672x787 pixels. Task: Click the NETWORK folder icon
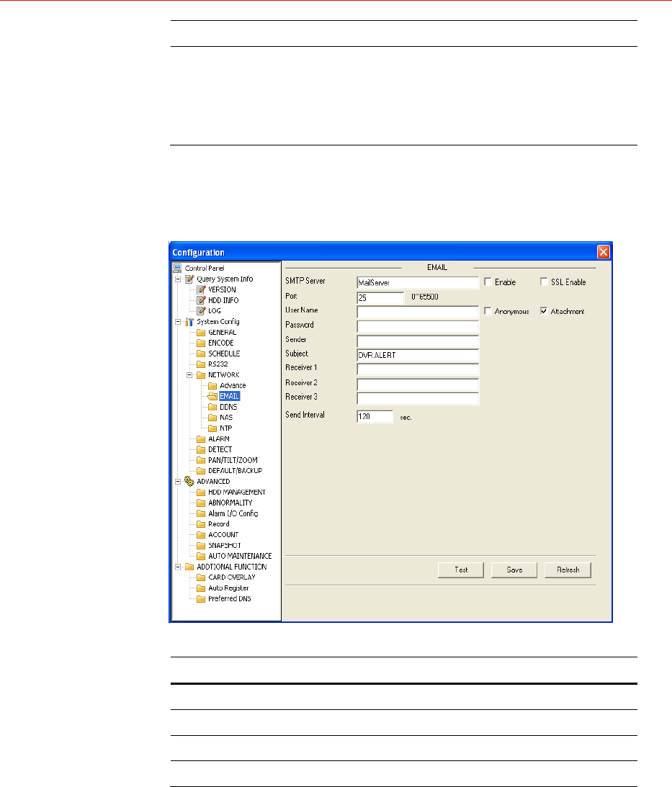pyautogui.click(x=201, y=375)
